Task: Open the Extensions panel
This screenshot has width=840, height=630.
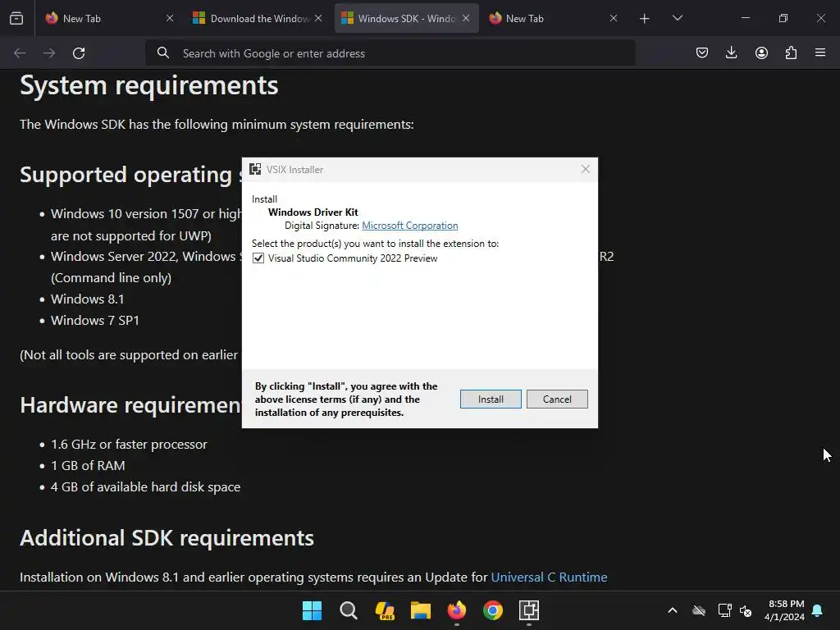Action: pos(791,52)
